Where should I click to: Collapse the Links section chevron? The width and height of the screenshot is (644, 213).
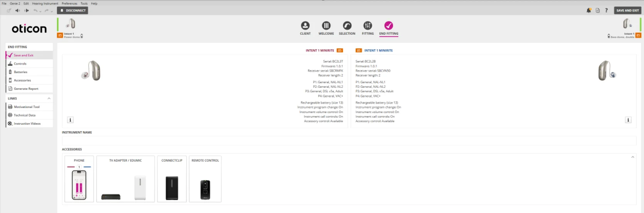click(x=49, y=98)
